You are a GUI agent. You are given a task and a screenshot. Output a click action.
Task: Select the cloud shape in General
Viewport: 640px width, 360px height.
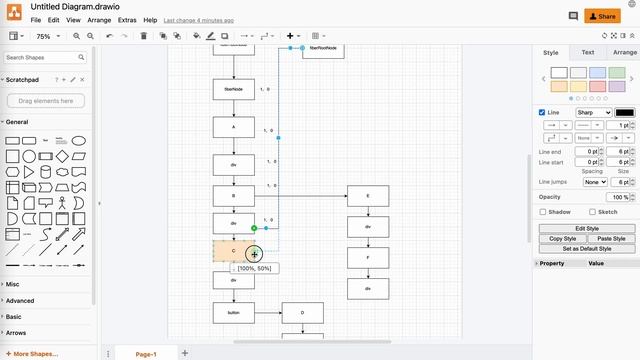coord(62,172)
